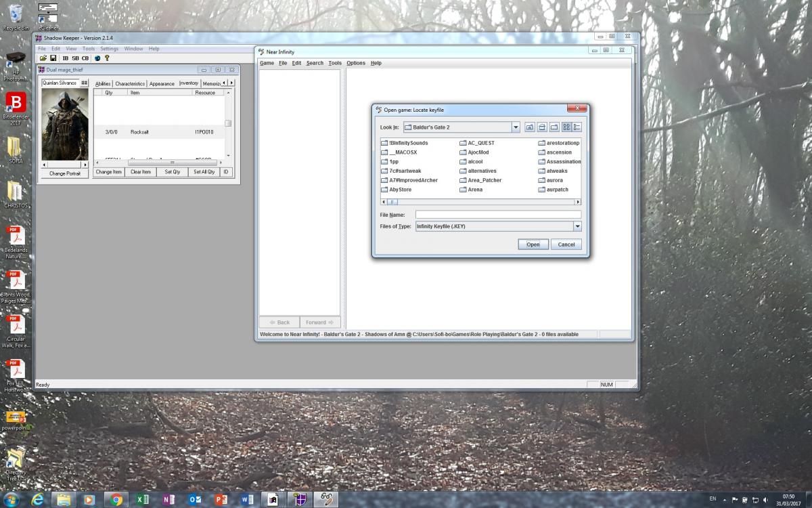Open Google Chrome from the taskbar
This screenshot has width=812, height=508.
[x=116, y=500]
